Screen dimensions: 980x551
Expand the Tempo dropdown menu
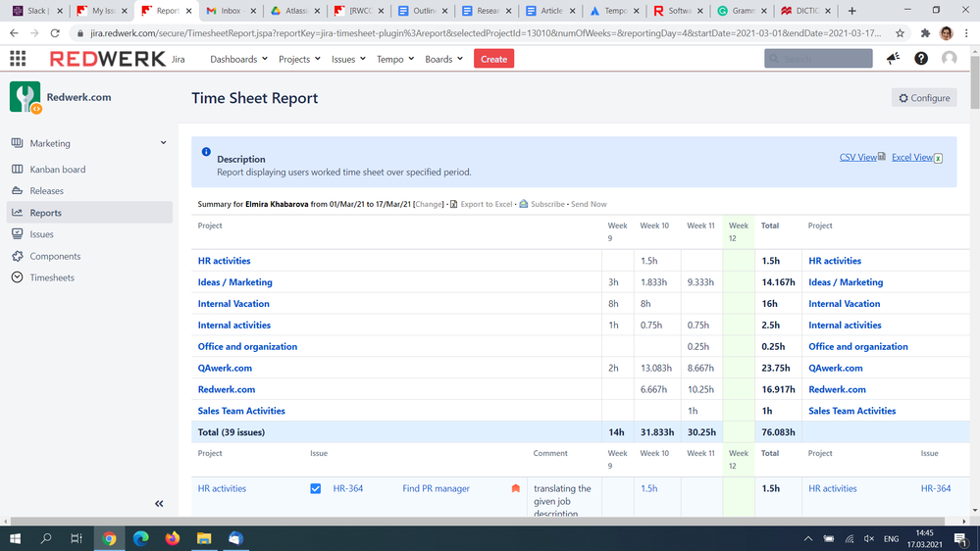coord(395,59)
